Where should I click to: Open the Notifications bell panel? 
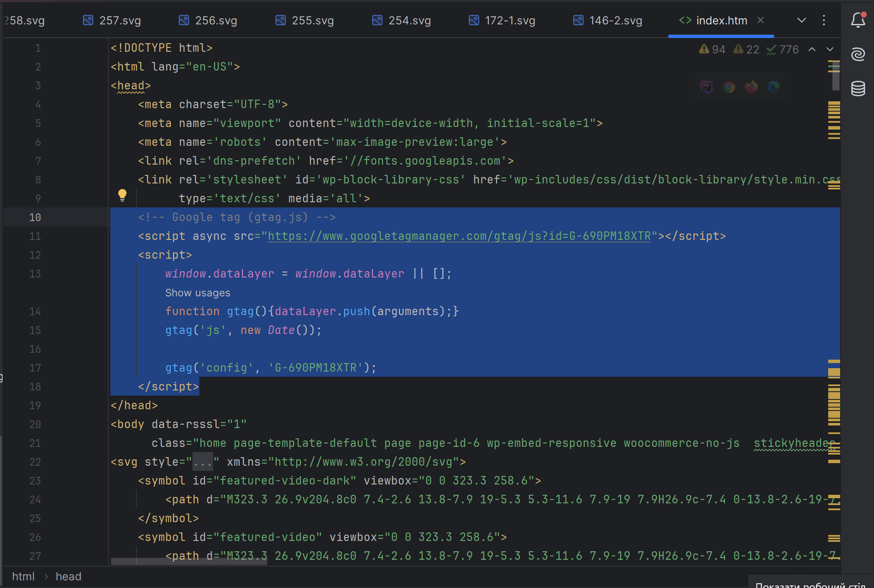point(858,20)
